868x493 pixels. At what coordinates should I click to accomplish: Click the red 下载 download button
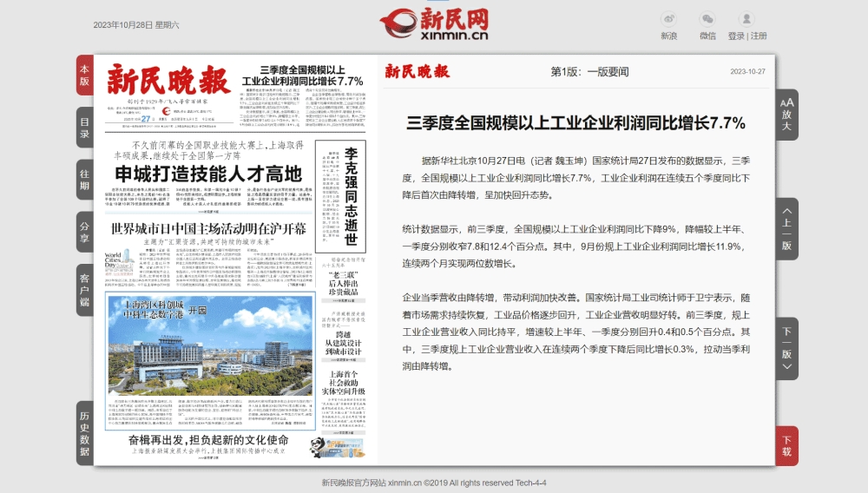pyautogui.click(x=786, y=445)
